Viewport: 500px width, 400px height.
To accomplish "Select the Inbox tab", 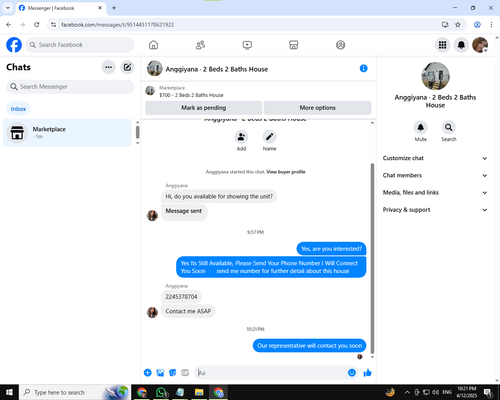I will click(x=18, y=109).
